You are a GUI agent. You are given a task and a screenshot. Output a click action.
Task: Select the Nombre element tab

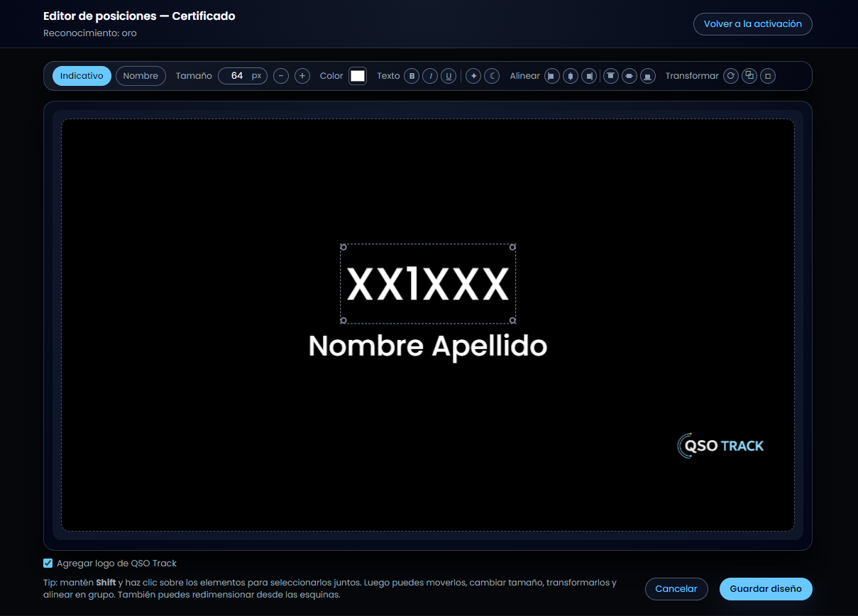[141, 76]
